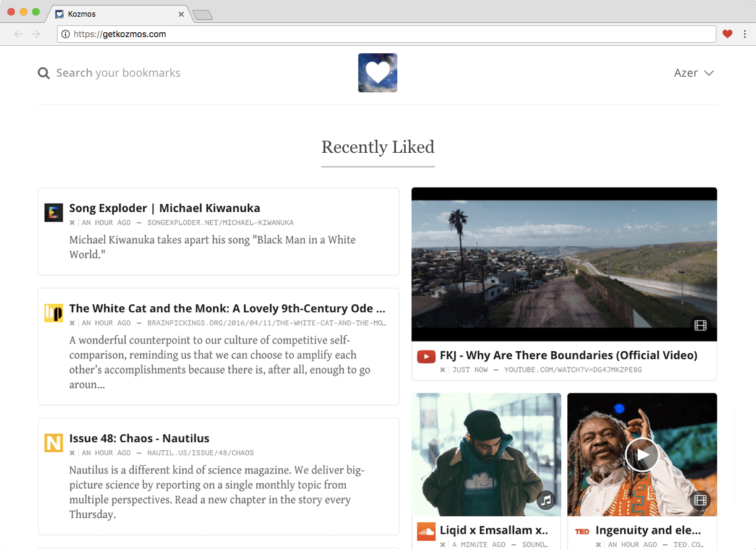Open Song Exploder | Michael Kiwanuka link
This screenshot has height=550, width=756.
click(x=165, y=208)
